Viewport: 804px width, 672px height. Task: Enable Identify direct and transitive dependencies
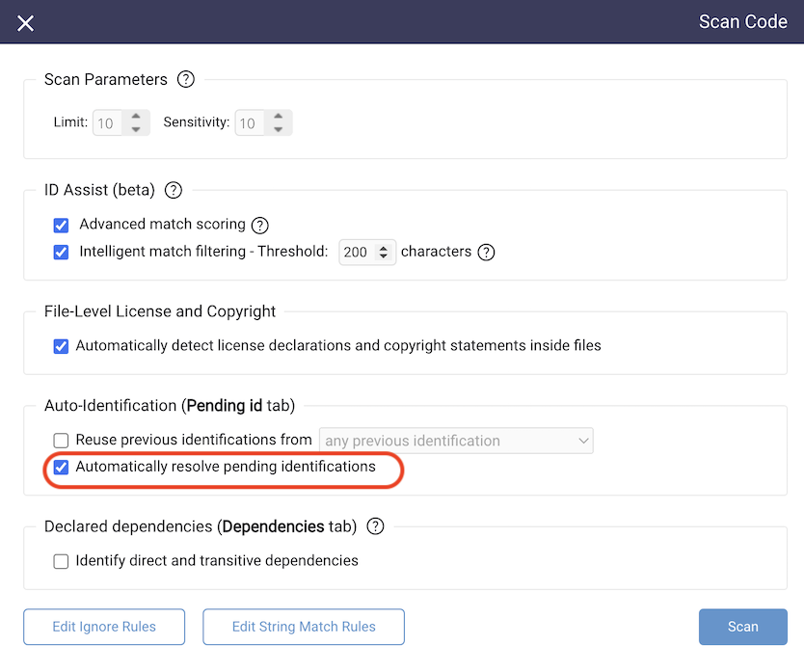coord(61,561)
